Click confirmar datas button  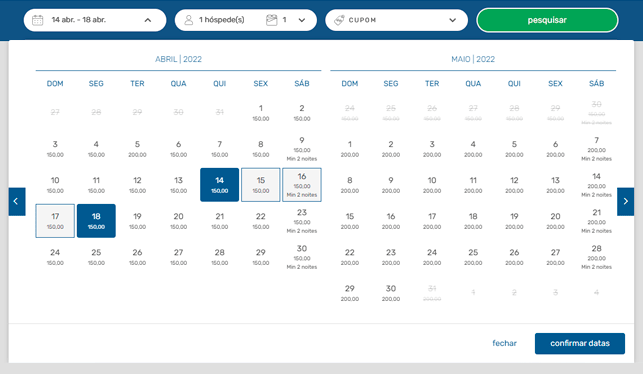tap(580, 343)
